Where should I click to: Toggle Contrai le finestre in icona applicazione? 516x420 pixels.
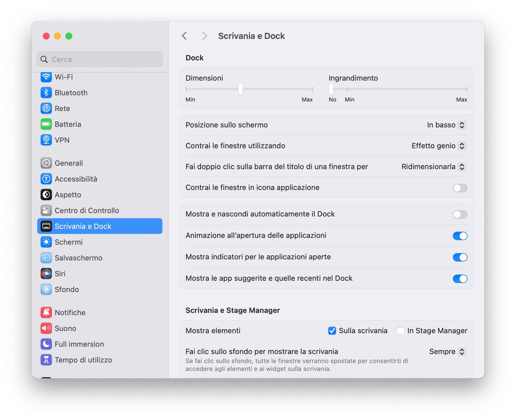point(460,188)
